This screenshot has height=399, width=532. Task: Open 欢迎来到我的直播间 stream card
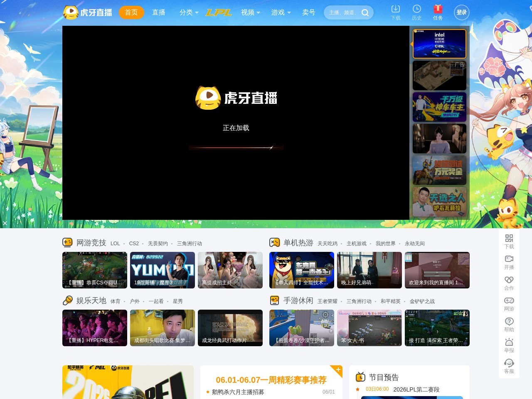click(437, 270)
